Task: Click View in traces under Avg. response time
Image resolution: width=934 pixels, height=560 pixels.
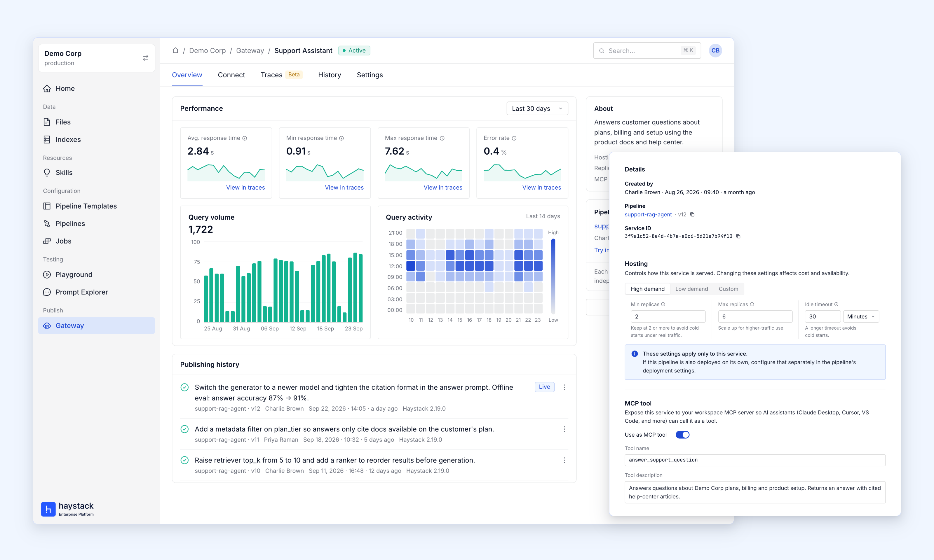Action: pos(245,188)
